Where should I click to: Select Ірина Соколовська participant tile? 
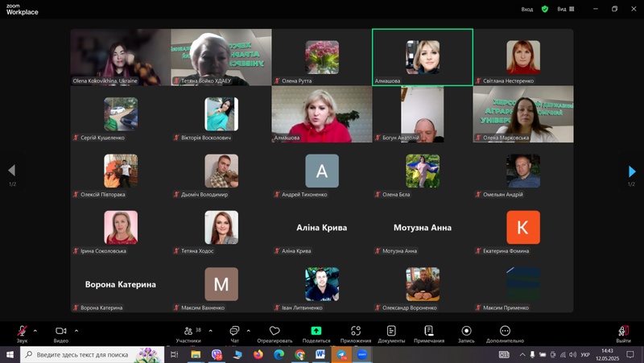pyautogui.click(x=121, y=228)
